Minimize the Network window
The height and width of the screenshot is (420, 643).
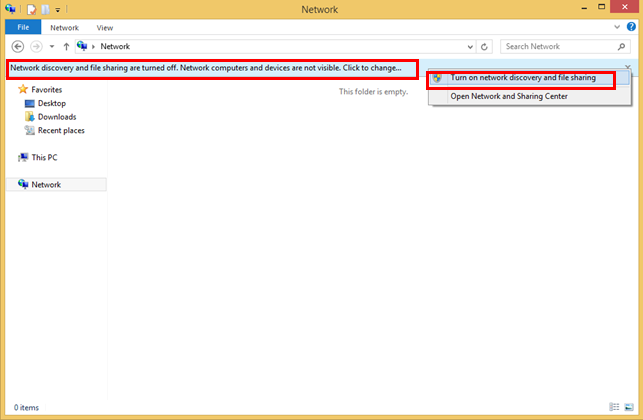584,7
